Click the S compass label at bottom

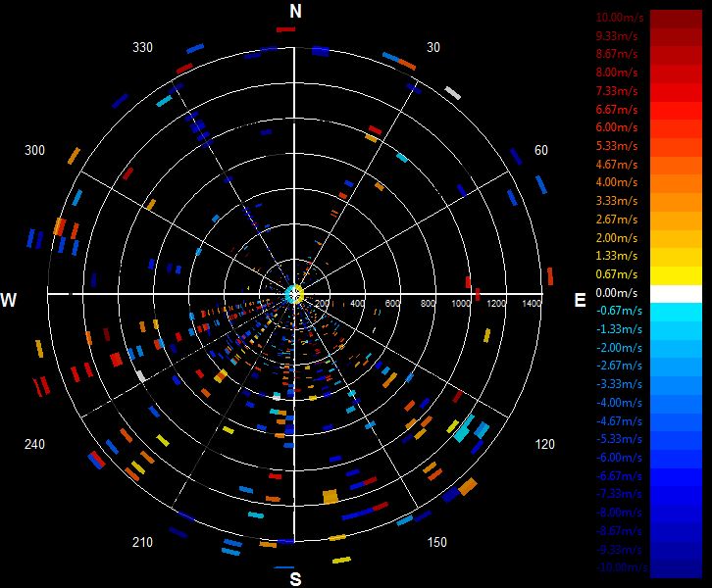[x=295, y=579]
